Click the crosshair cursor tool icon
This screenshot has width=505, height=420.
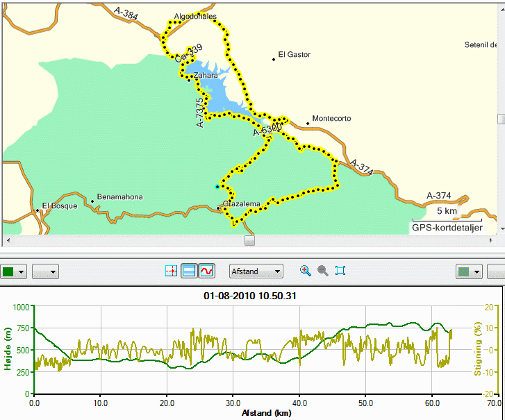171,271
